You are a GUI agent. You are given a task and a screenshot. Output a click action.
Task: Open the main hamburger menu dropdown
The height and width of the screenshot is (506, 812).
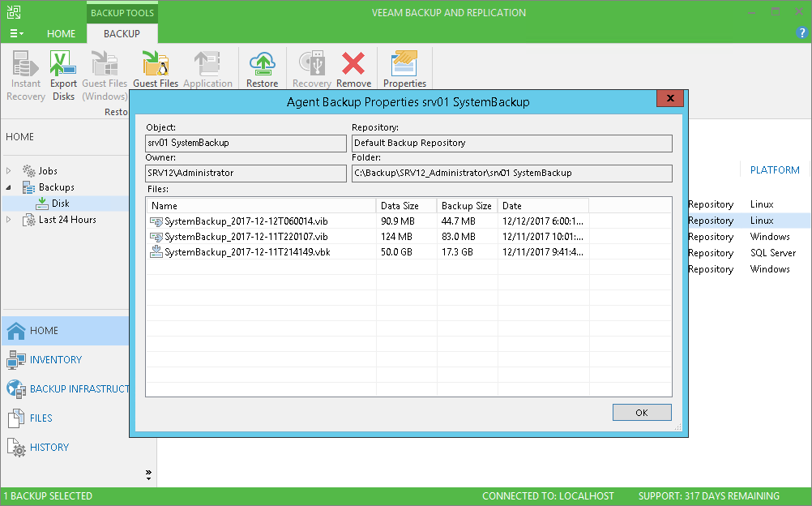click(16, 33)
